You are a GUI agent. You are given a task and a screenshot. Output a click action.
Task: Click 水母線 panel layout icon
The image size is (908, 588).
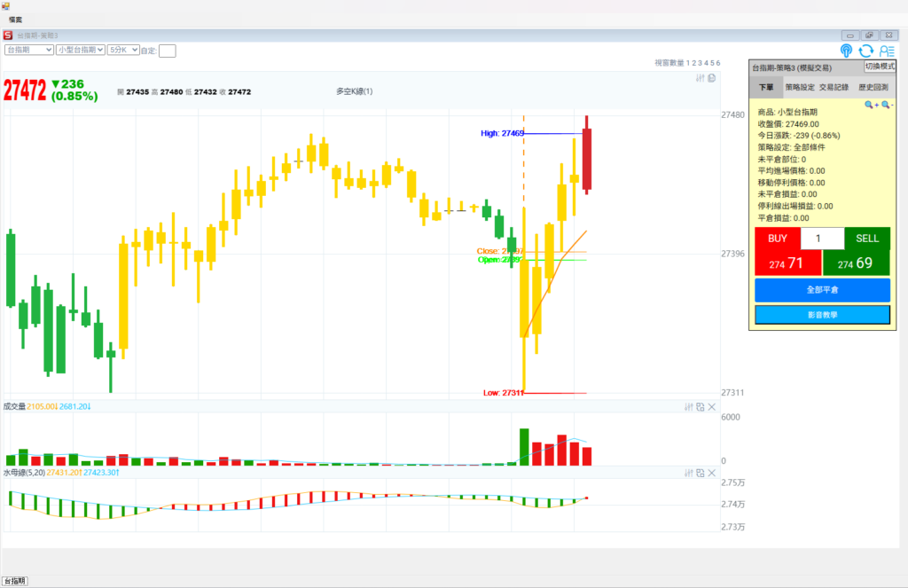pos(700,474)
